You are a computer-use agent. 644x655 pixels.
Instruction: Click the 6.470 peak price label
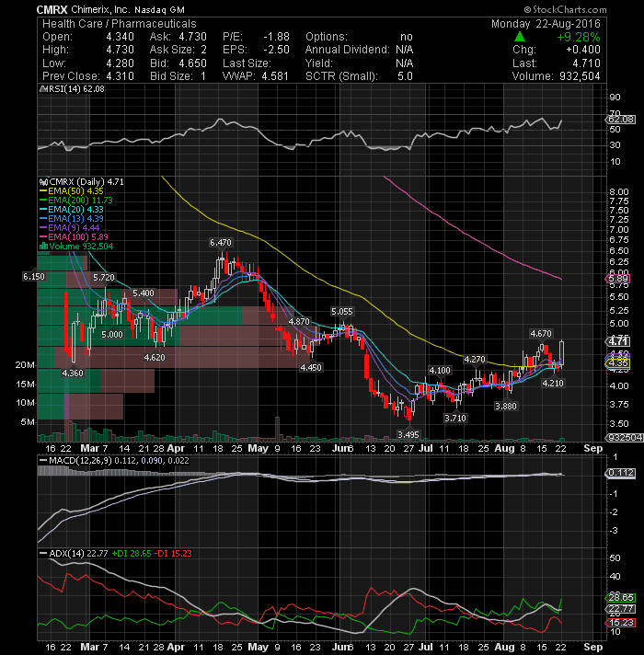(221, 242)
